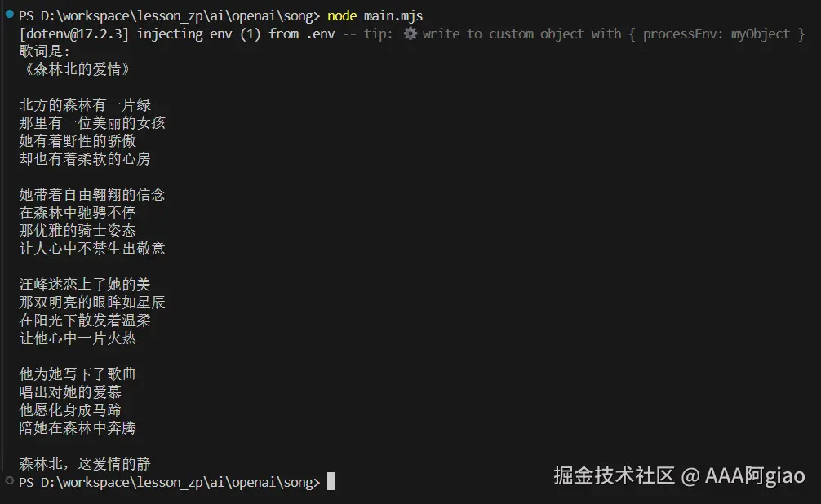Screen dimensions: 821x504
Task: Click the "掘金技术社区" watermark text
Action: (x=614, y=475)
